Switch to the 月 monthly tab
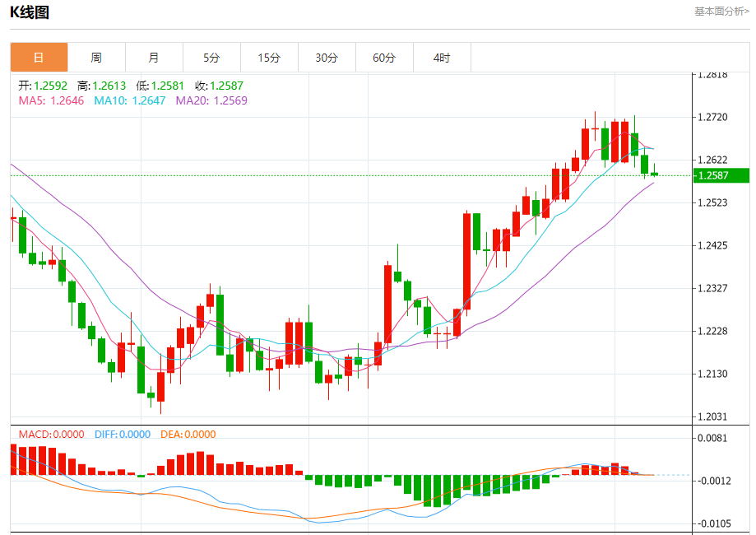 [154, 58]
